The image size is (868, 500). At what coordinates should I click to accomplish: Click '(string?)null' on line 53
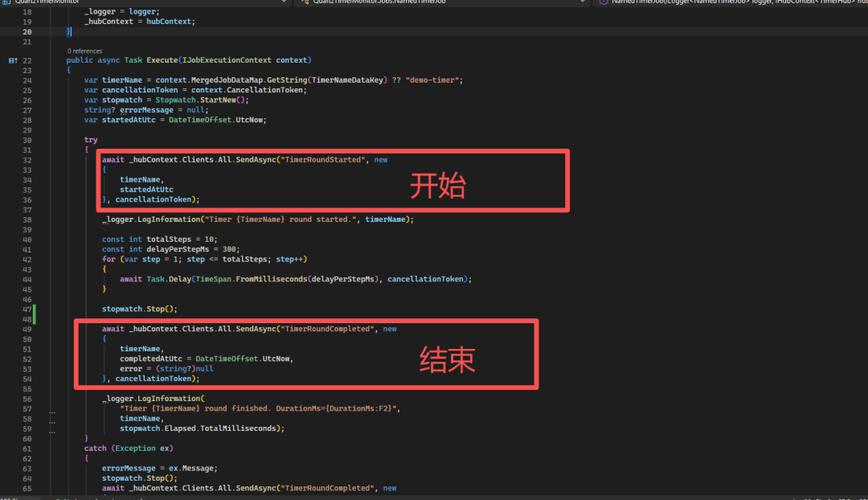pos(184,369)
